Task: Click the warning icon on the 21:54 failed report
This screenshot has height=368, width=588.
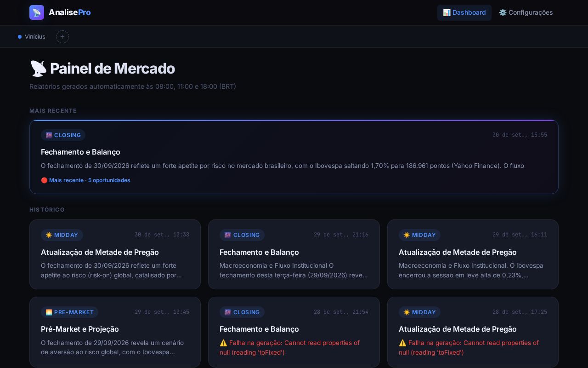Action: click(223, 343)
